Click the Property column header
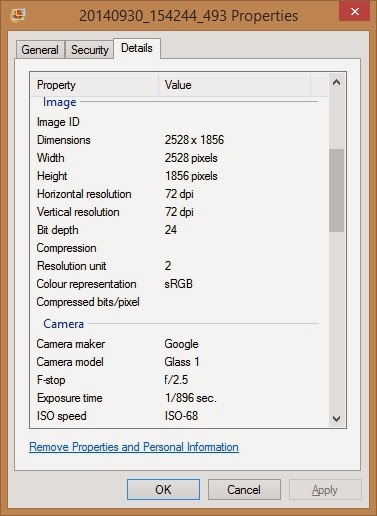Viewport: 377px width, 516px height. pos(95,85)
